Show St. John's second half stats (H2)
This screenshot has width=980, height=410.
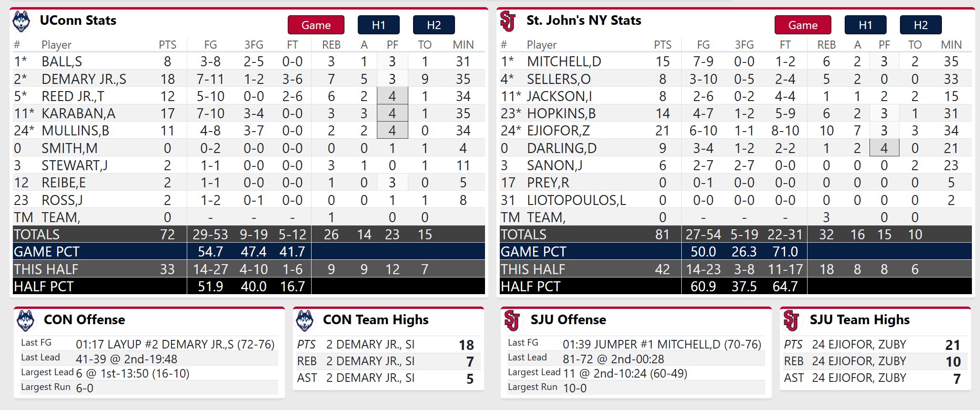pyautogui.click(x=920, y=25)
